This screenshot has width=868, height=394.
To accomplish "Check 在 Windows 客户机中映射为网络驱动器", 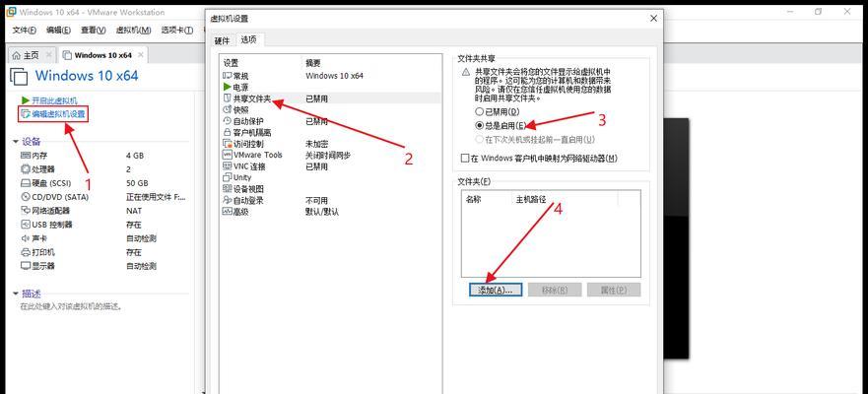I will click(x=465, y=159).
